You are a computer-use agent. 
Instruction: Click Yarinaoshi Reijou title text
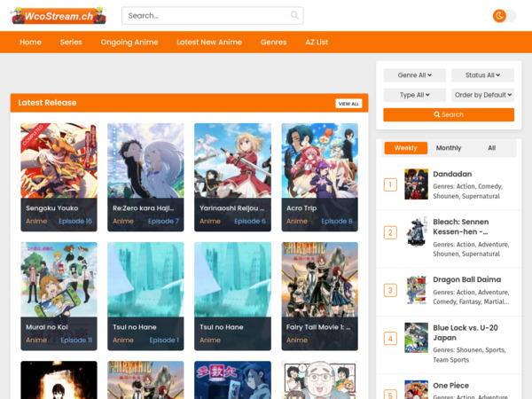point(231,208)
